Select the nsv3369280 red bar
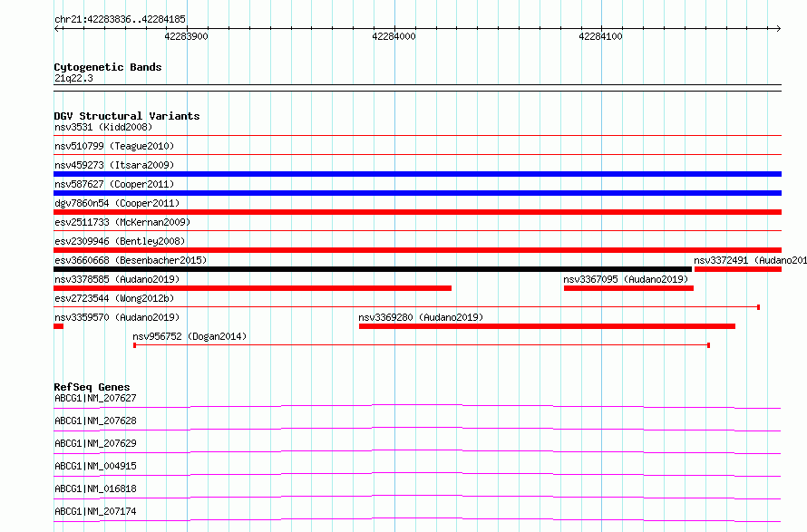 (547, 326)
